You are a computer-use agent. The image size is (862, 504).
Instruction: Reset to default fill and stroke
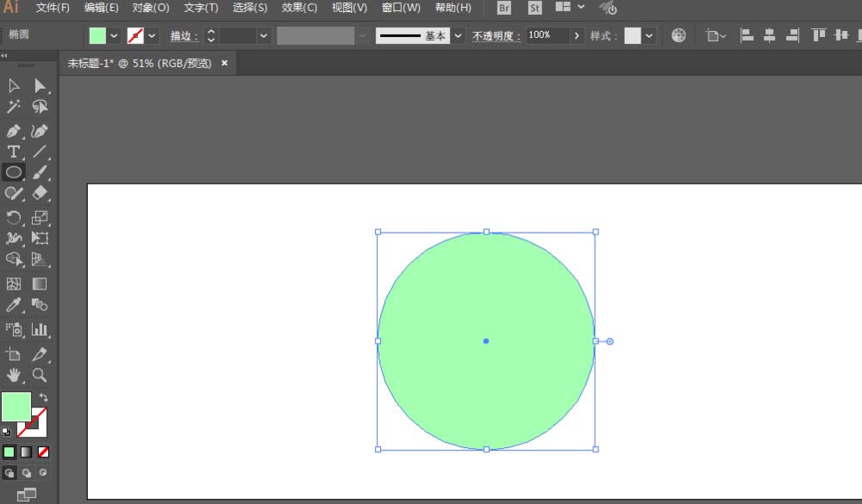[6, 432]
